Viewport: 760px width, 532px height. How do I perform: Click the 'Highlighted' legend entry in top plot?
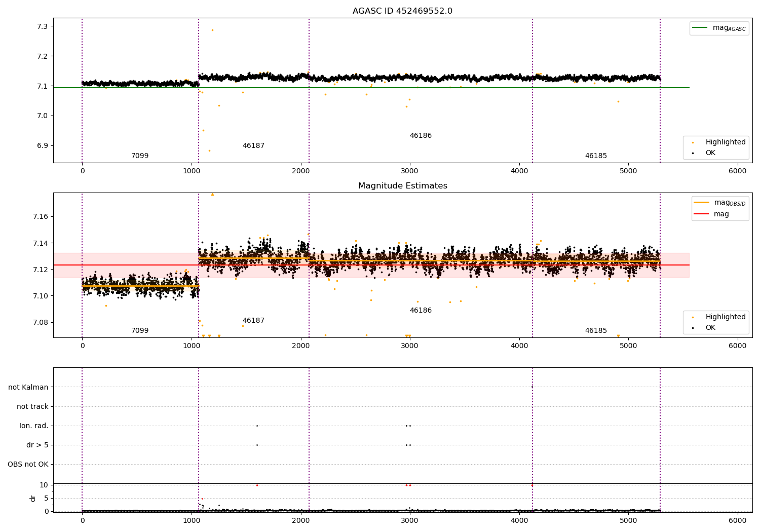click(x=719, y=142)
